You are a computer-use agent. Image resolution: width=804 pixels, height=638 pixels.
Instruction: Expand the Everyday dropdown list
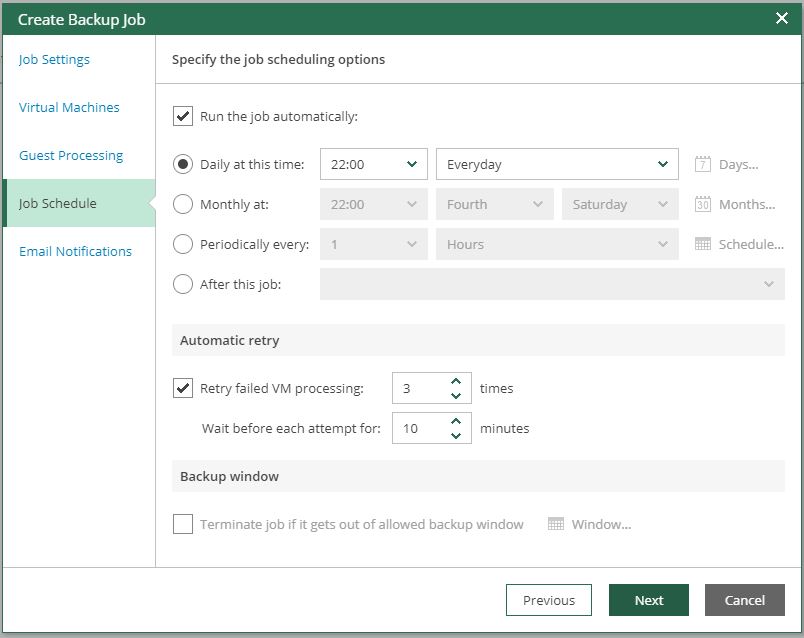pos(556,164)
